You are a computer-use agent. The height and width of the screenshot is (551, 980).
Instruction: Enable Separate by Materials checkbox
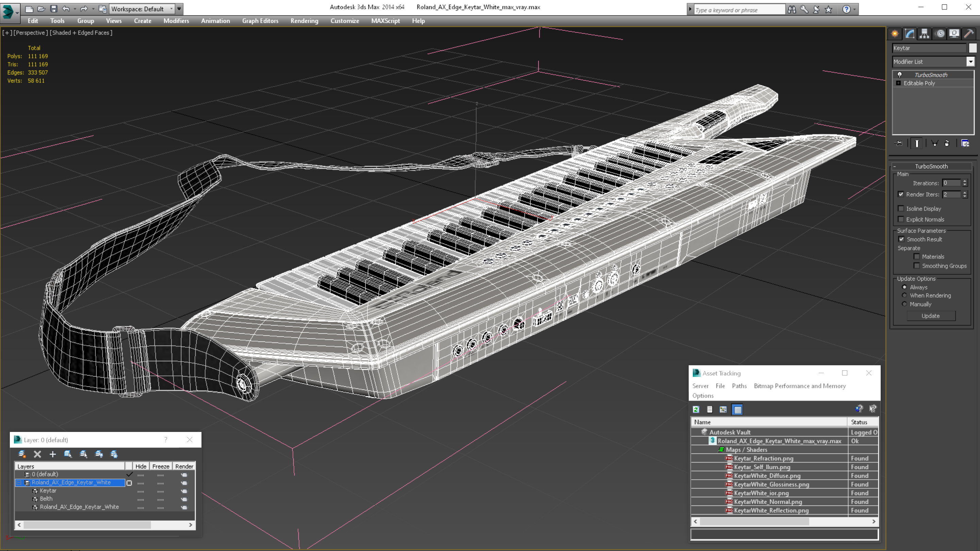coord(917,257)
